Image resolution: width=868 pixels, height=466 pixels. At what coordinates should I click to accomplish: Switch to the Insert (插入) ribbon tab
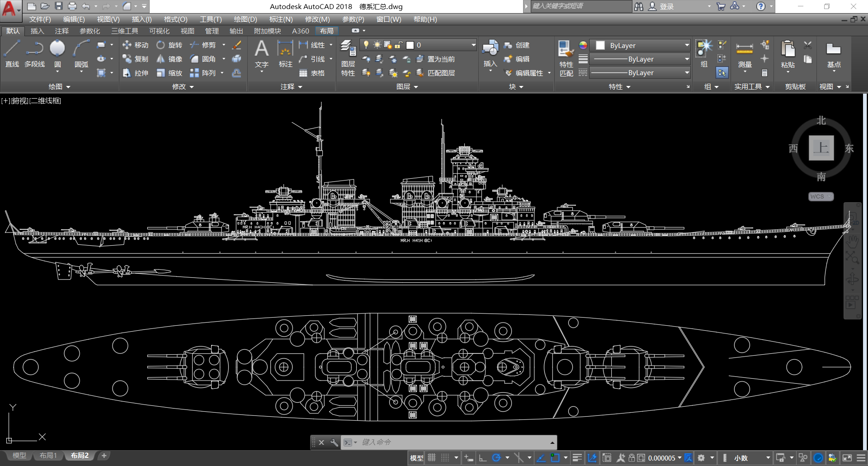coord(37,31)
